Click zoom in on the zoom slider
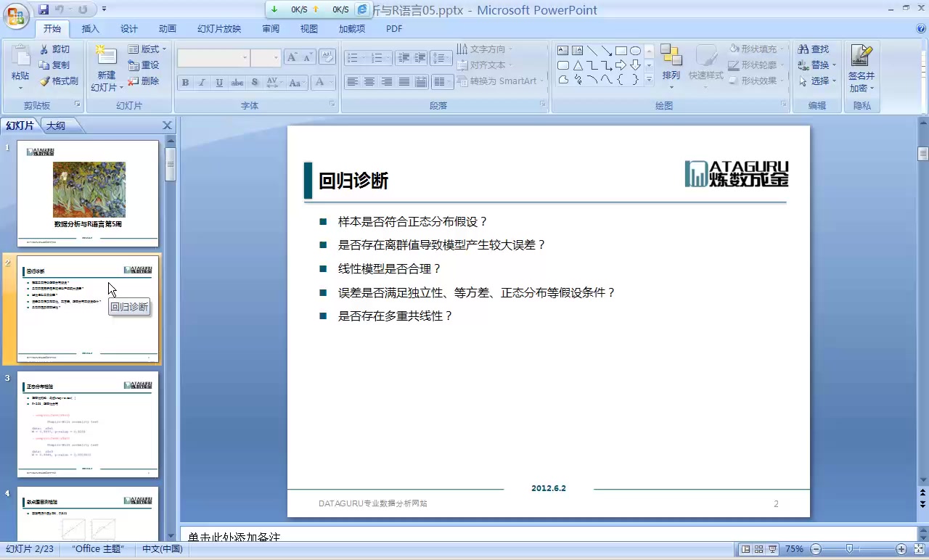Screen dimensions: 929x560 [902, 549]
